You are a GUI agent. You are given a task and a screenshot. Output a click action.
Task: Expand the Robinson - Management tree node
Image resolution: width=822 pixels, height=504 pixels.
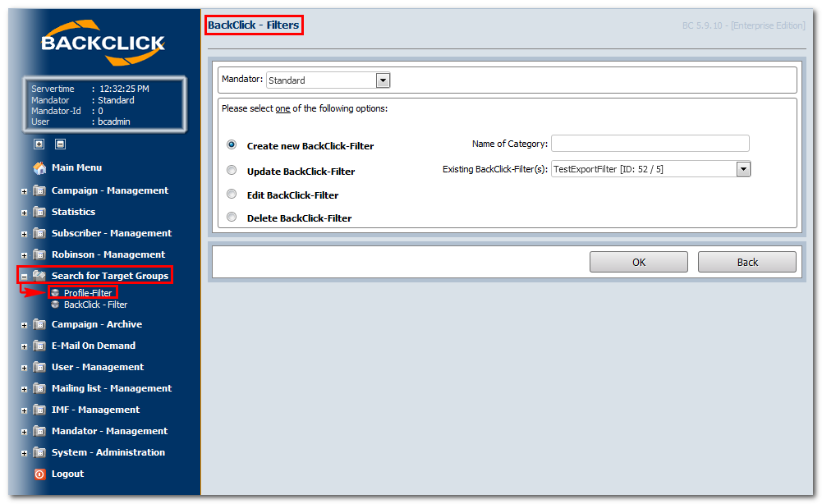[24, 255]
